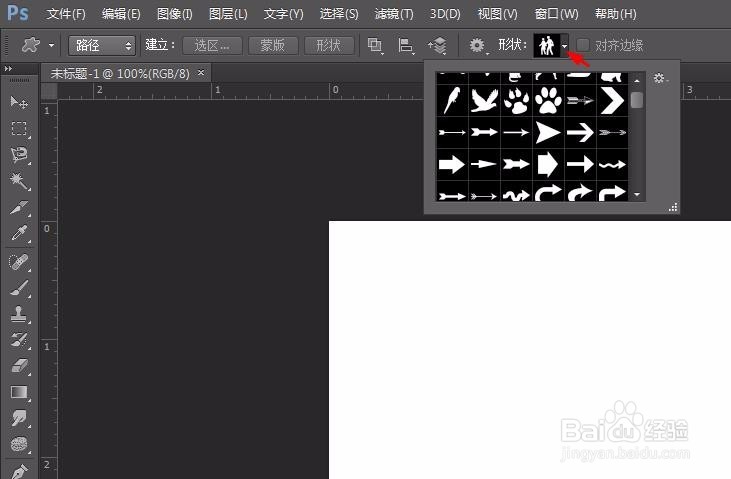The height and width of the screenshot is (479, 731).
Task: Select the Eyedropper tool
Action: point(19,233)
